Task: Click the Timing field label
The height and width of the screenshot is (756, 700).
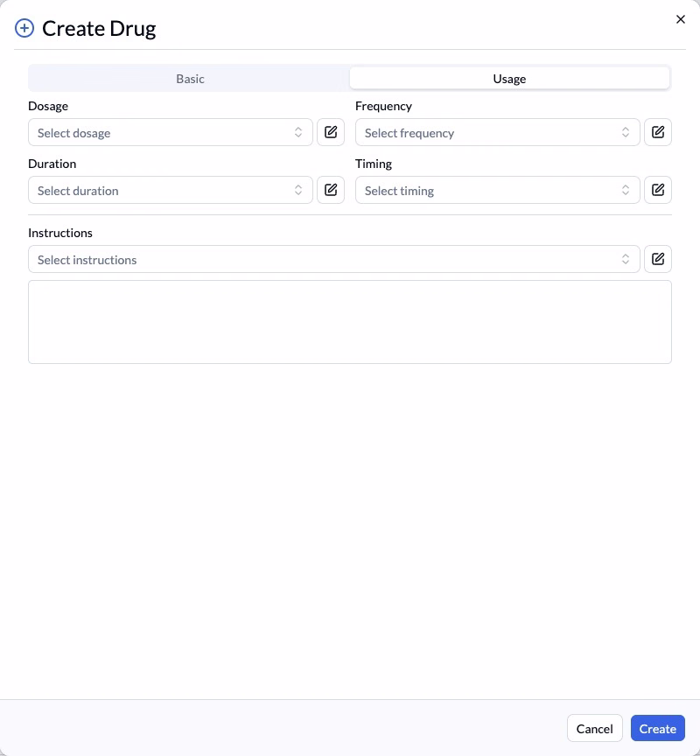Action: 373,164
